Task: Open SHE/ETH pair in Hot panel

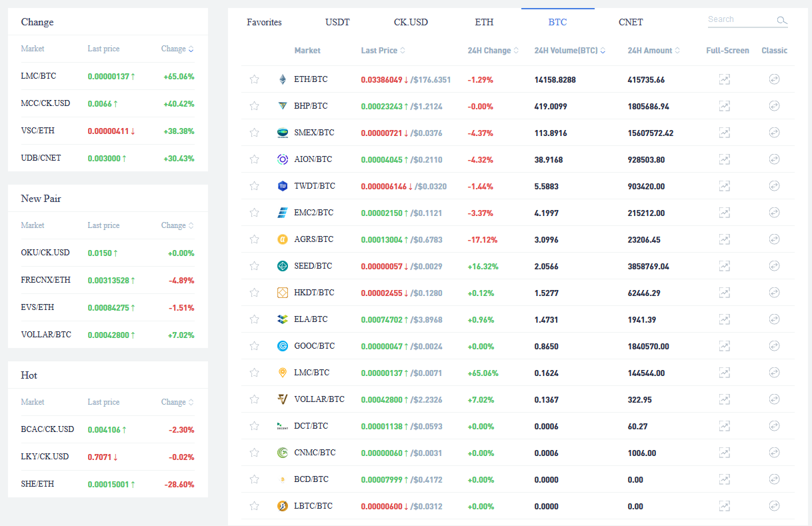Action: [x=37, y=484]
